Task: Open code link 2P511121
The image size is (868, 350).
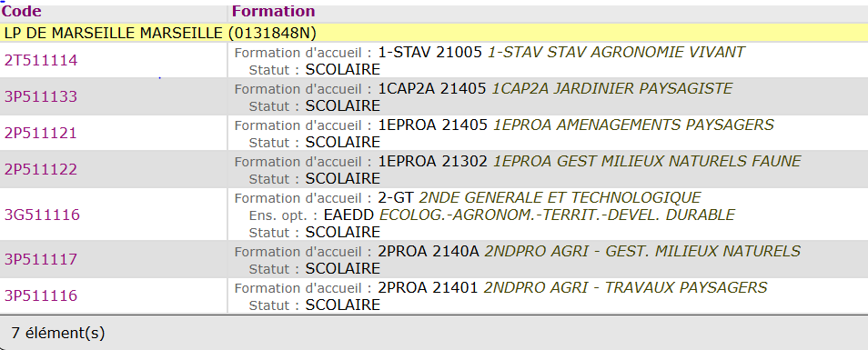Action: pyautogui.click(x=40, y=134)
